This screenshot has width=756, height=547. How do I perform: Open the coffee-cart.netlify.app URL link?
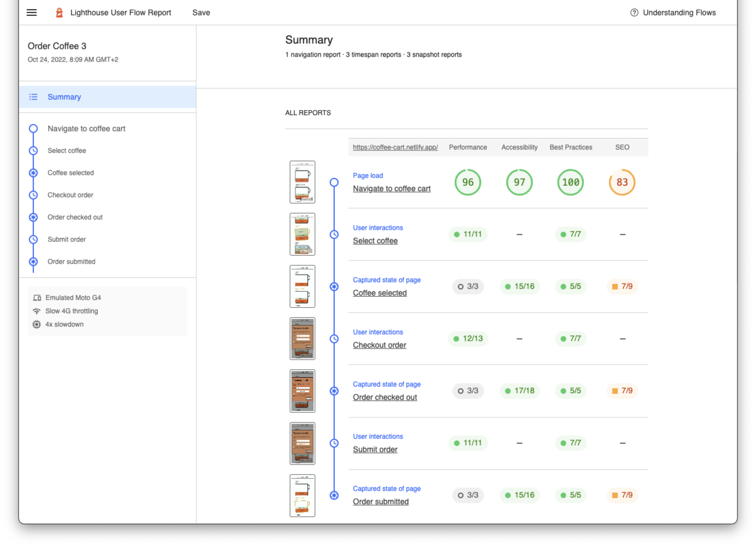point(395,147)
